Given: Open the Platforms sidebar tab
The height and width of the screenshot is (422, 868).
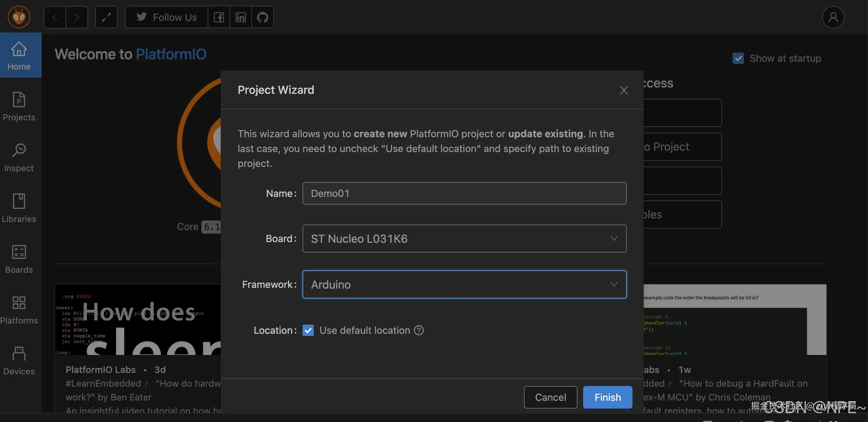Looking at the screenshot, I should point(19,309).
